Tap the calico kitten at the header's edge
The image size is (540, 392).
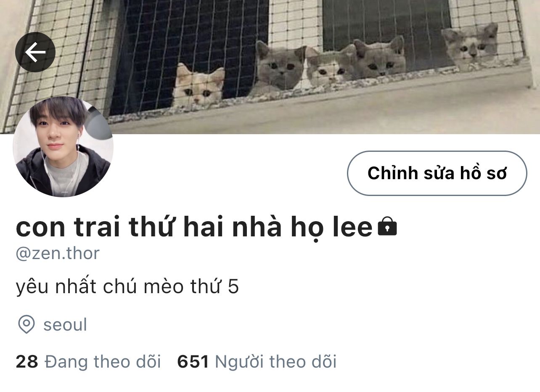pos(471,46)
